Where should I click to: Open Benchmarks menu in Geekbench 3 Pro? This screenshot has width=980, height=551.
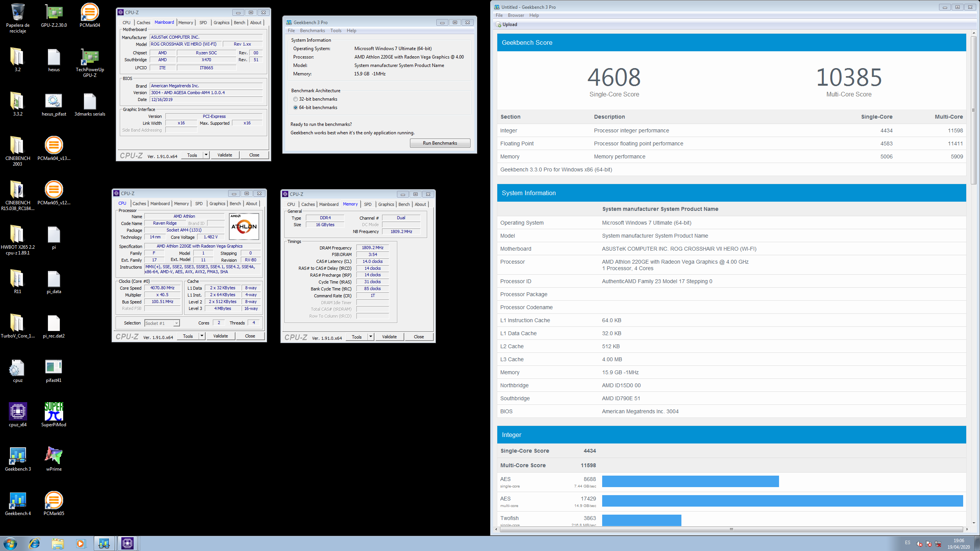[312, 31]
